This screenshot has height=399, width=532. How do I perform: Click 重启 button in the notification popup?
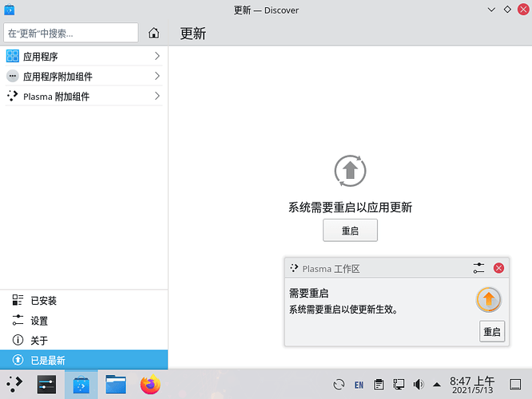492,331
